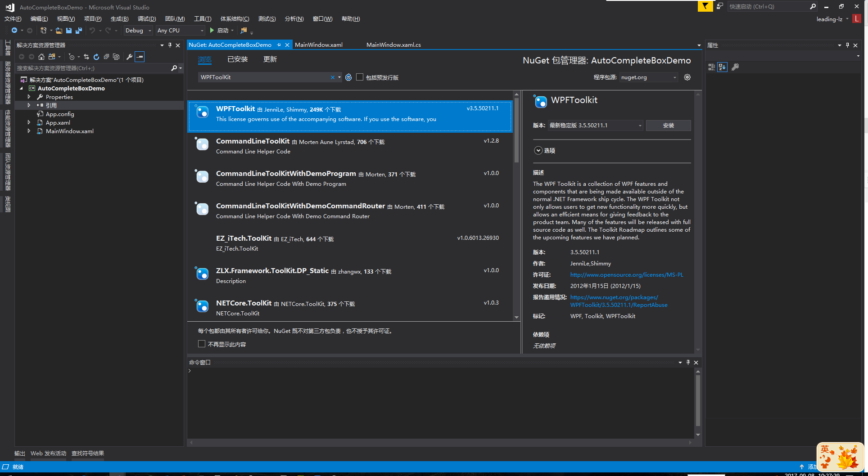Switch to the MainWindow.xaml tab

(x=319, y=45)
